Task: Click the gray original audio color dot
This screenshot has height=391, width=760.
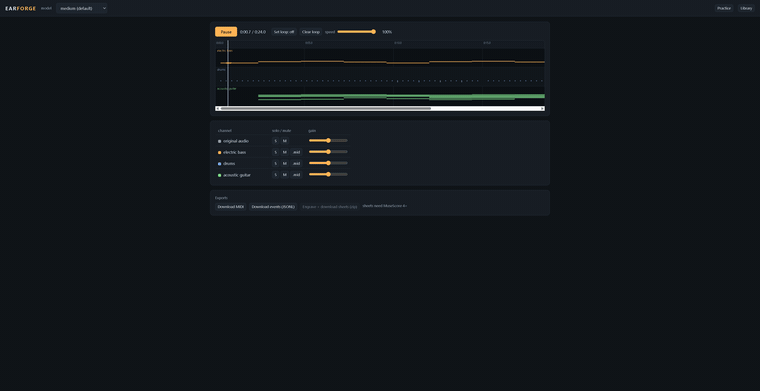Action: 220,141
